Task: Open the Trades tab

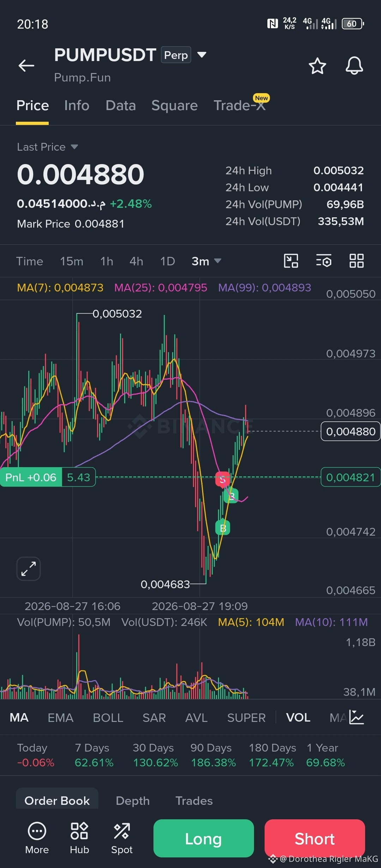Action: point(194,801)
